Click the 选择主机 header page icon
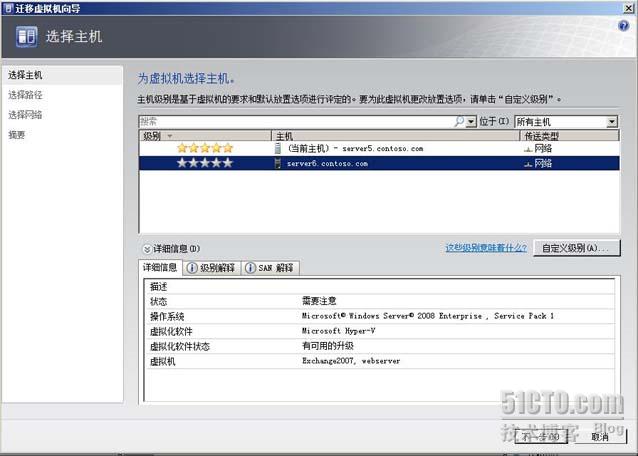Image resolution: width=638 pixels, height=456 pixels. coord(26,36)
